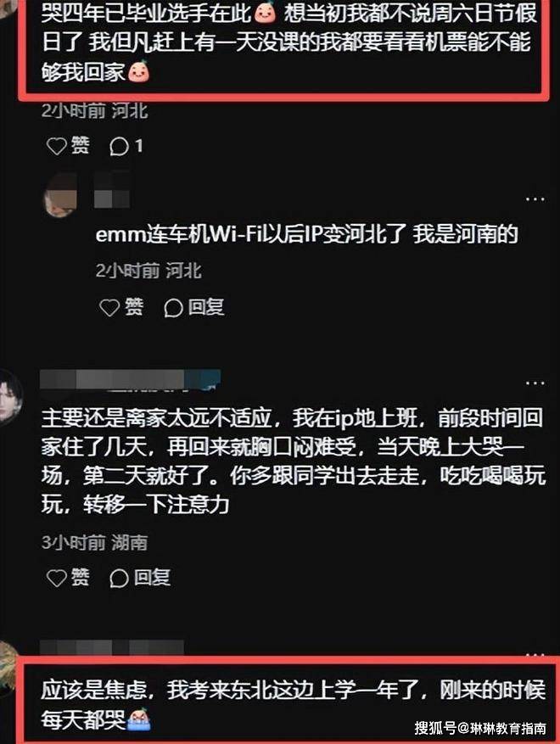Like the 哭四年已毕业 comment with heart icon

tap(57, 146)
